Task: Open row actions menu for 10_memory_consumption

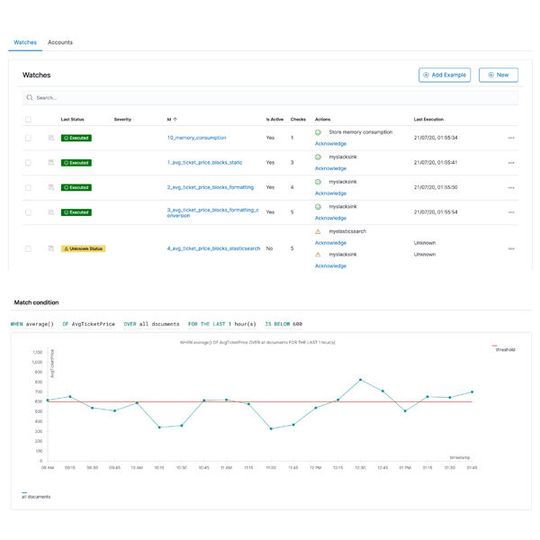Action: click(511, 138)
